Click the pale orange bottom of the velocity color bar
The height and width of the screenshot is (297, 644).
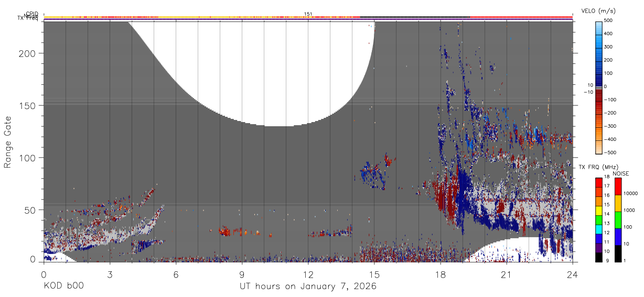pos(599,148)
